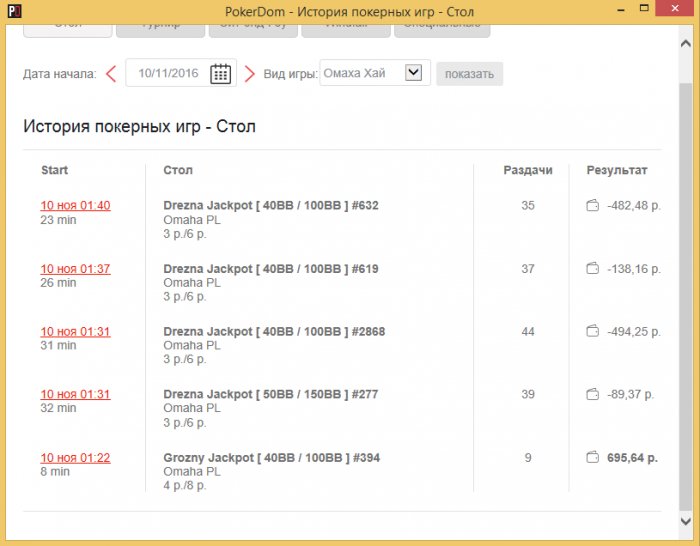Click the Раздачи column header

click(x=528, y=170)
